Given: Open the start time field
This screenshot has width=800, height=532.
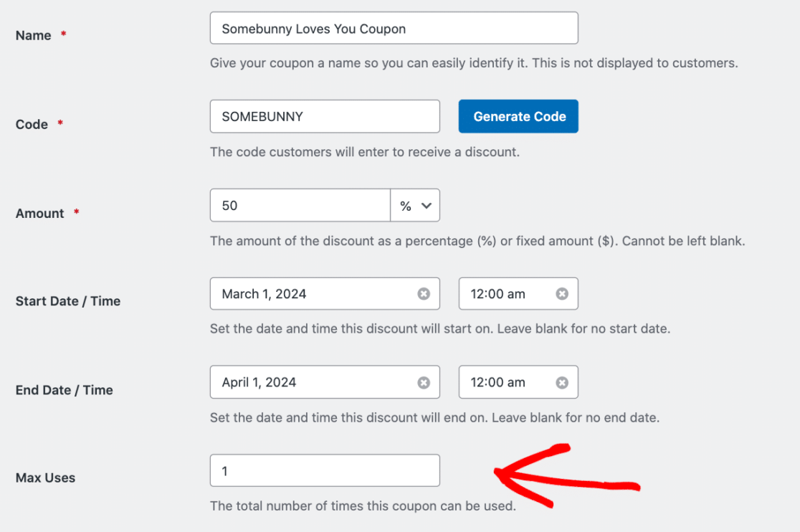Looking at the screenshot, I should 506,294.
